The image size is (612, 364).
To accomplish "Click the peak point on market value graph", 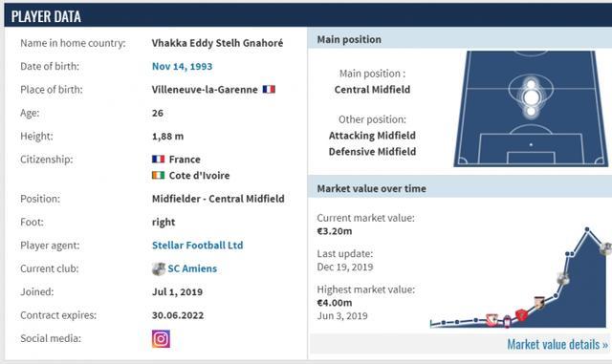I will (x=587, y=229).
